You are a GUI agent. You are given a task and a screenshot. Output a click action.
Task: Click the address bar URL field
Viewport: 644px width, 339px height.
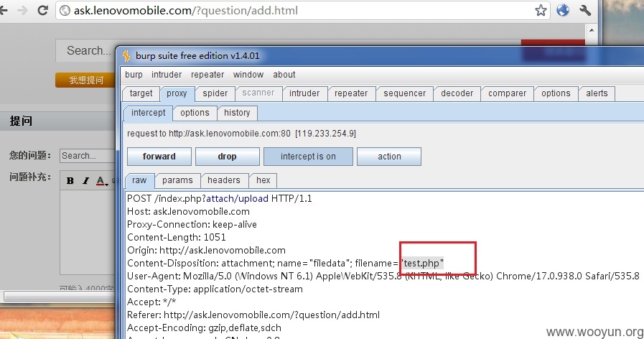302,10
